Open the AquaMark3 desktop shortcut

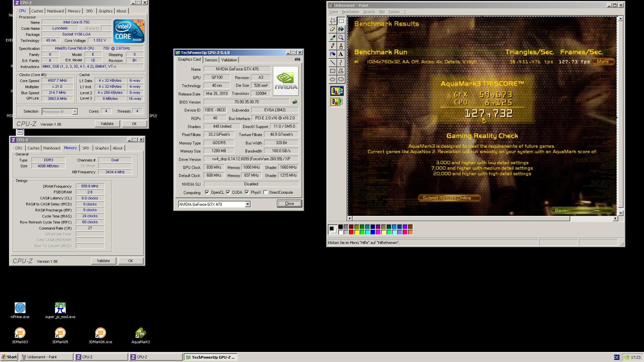click(x=140, y=336)
